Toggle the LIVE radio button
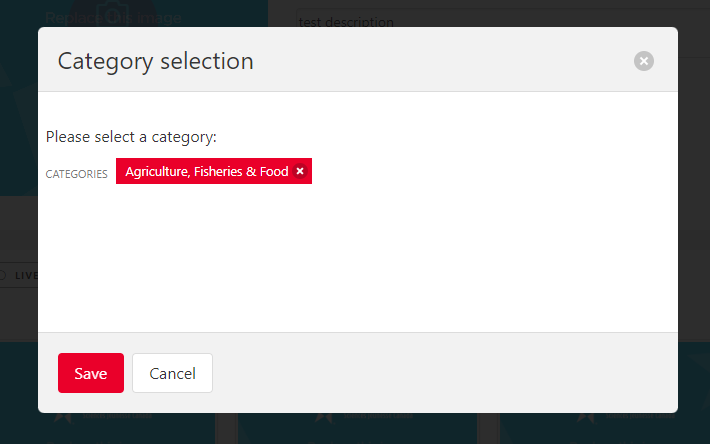Viewport: 710px width, 444px height. click(3, 275)
